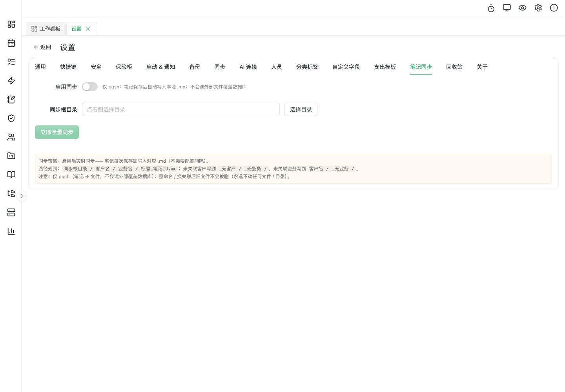Go to the 启动 & 通知 tab

(161, 67)
